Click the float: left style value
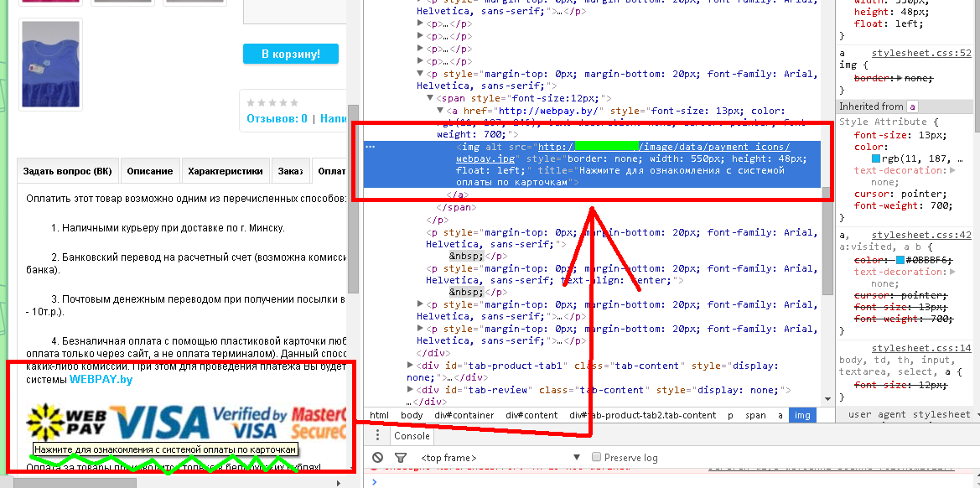The width and height of the screenshot is (980, 488). pyautogui.click(x=910, y=23)
